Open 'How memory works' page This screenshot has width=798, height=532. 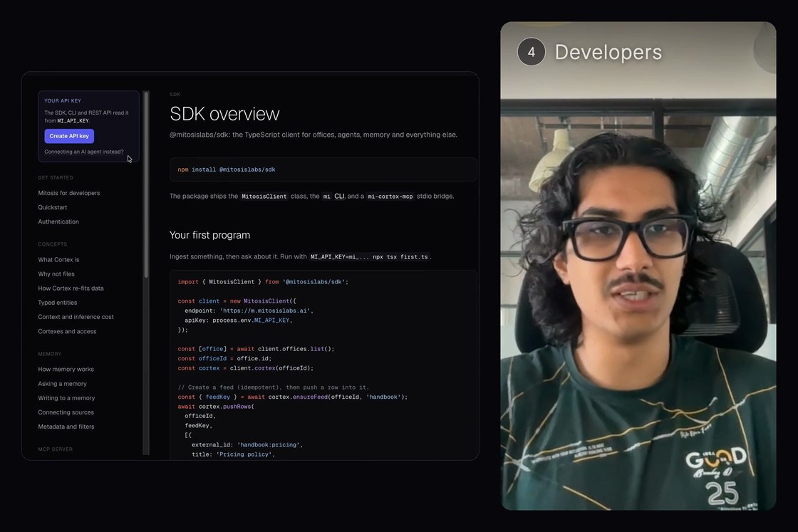point(66,369)
